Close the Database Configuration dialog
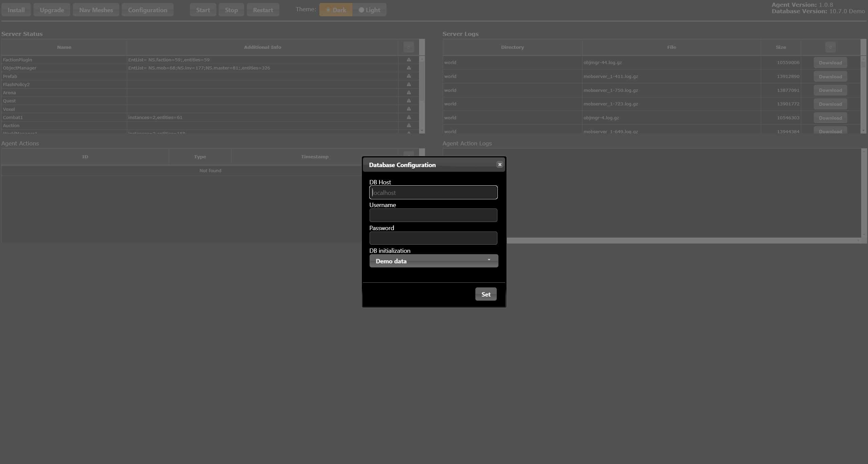This screenshot has width=868, height=464. pos(499,164)
